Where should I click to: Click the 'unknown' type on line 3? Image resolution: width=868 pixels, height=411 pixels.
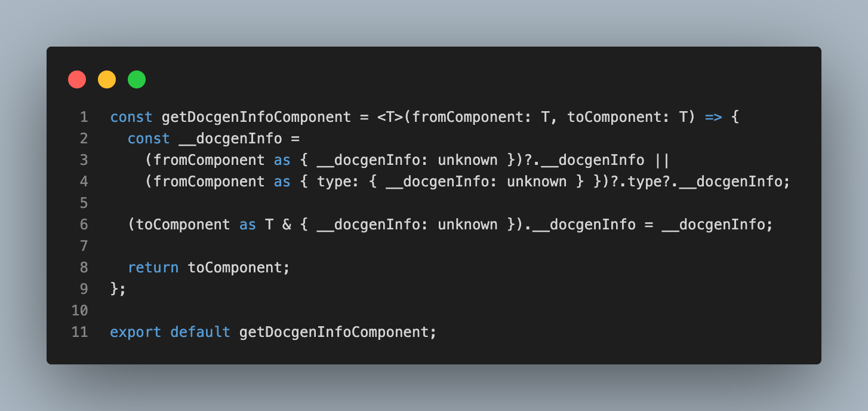(467, 160)
